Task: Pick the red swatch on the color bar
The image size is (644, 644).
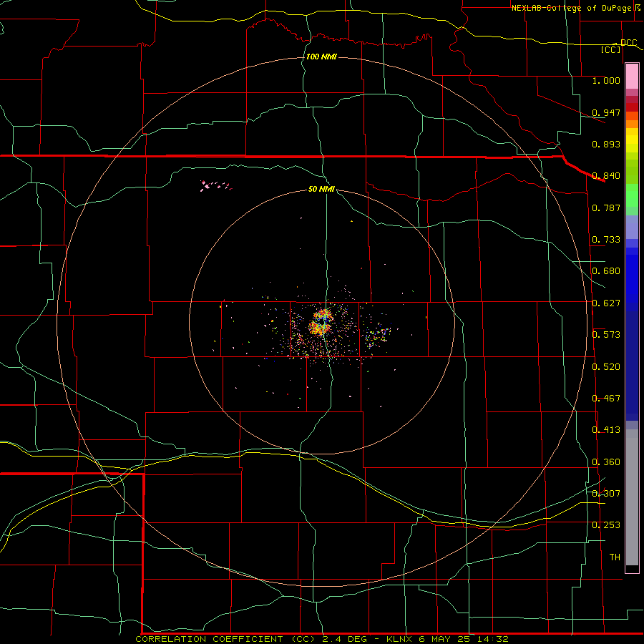Action: (632, 107)
